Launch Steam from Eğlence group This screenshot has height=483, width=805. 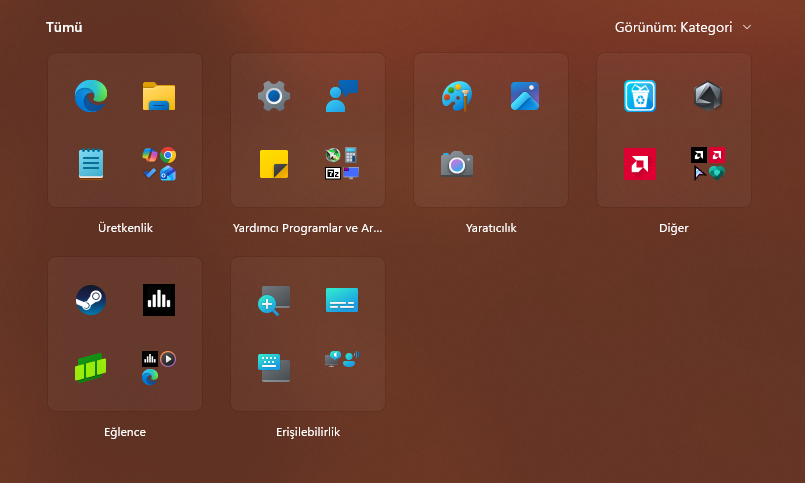91,300
